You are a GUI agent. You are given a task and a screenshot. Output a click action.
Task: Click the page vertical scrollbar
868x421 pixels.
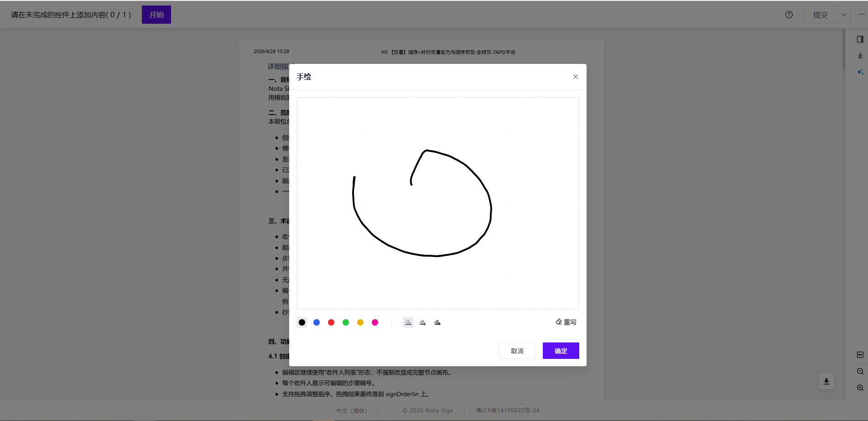pyautogui.click(x=844, y=49)
